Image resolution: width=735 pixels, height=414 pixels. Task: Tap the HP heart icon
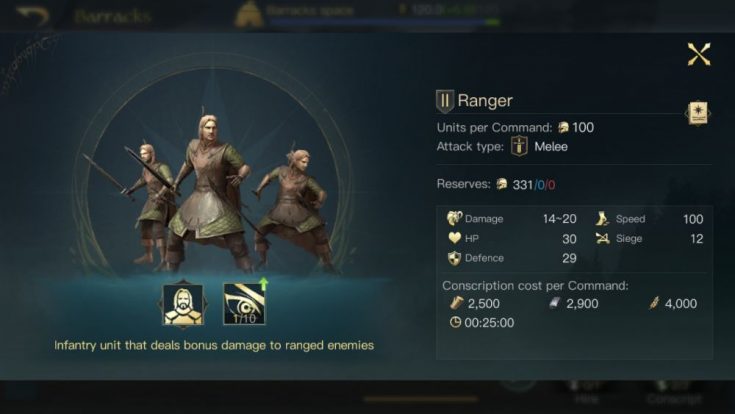tap(454, 238)
